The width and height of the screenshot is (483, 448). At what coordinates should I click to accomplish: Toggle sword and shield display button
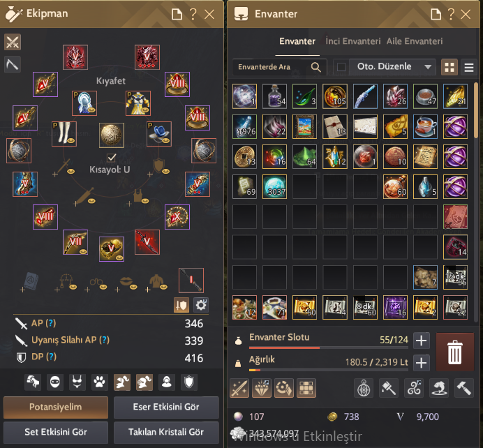[181, 305]
